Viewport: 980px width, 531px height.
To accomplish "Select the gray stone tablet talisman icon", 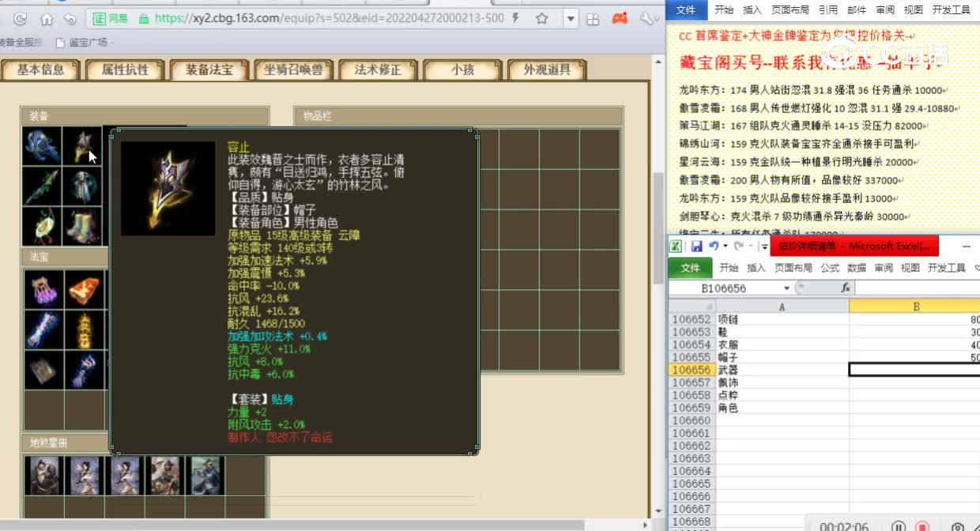I will coord(43,370).
